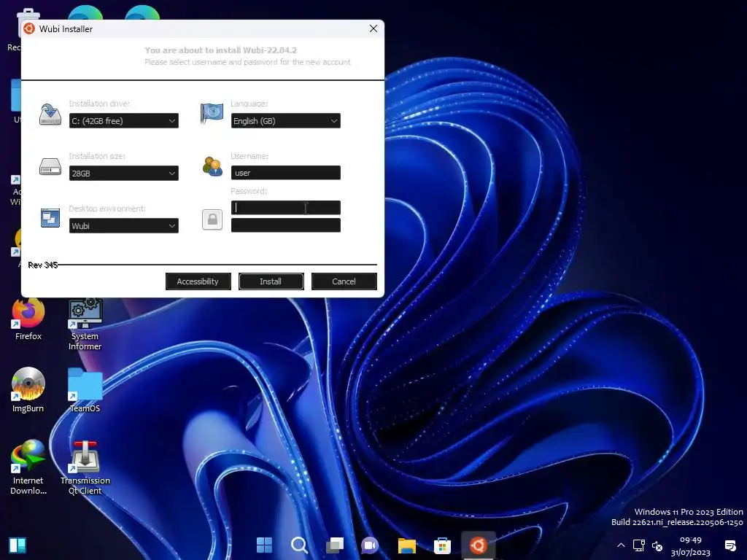Close the Wubi Installer window
Image resolution: width=747 pixels, height=560 pixels.
coord(373,28)
